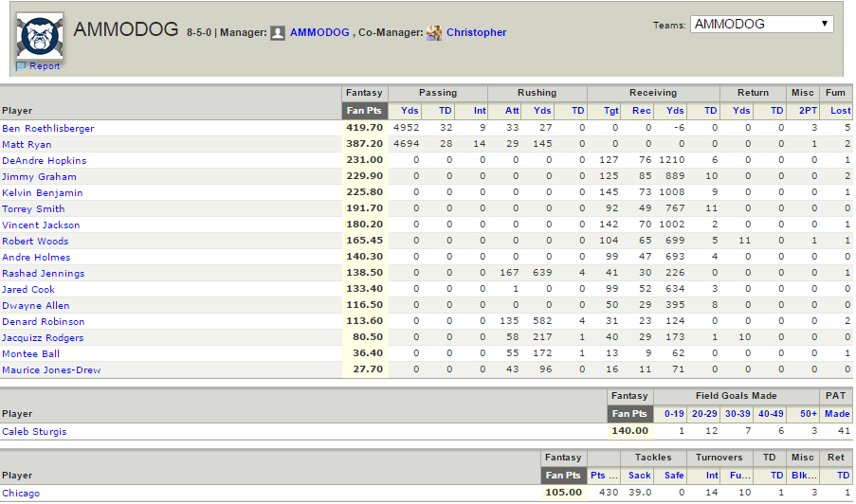Select Roethlisberger's 419.70 fantasy points
Screen dimensions: 856x504
(365, 128)
